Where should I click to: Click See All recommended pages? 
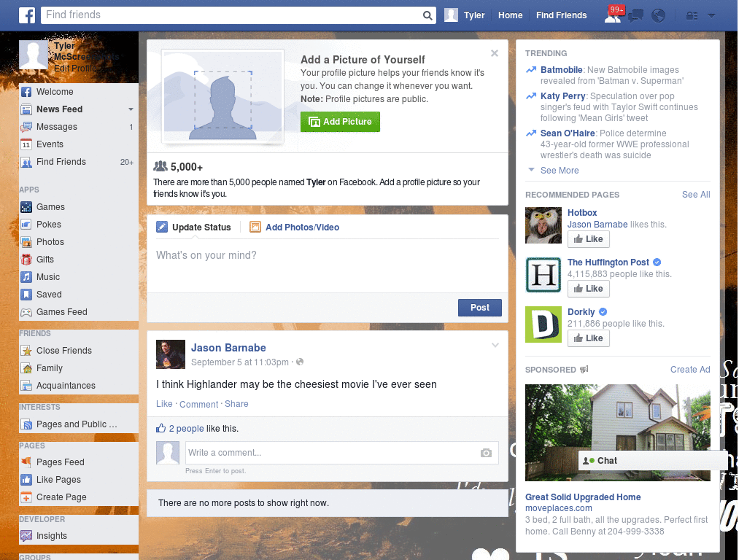tap(696, 195)
